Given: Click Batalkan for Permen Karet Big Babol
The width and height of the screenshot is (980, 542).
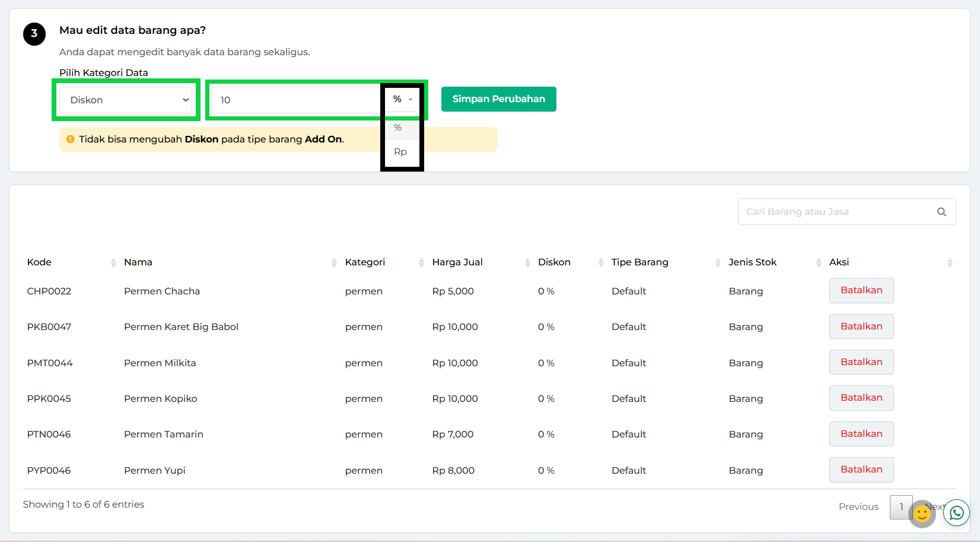Looking at the screenshot, I should [x=861, y=327].
